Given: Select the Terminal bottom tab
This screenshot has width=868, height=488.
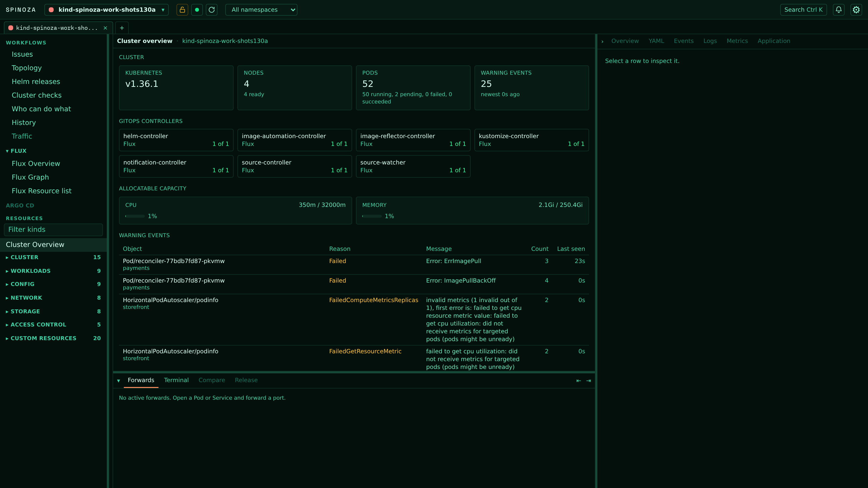Looking at the screenshot, I should click(176, 380).
